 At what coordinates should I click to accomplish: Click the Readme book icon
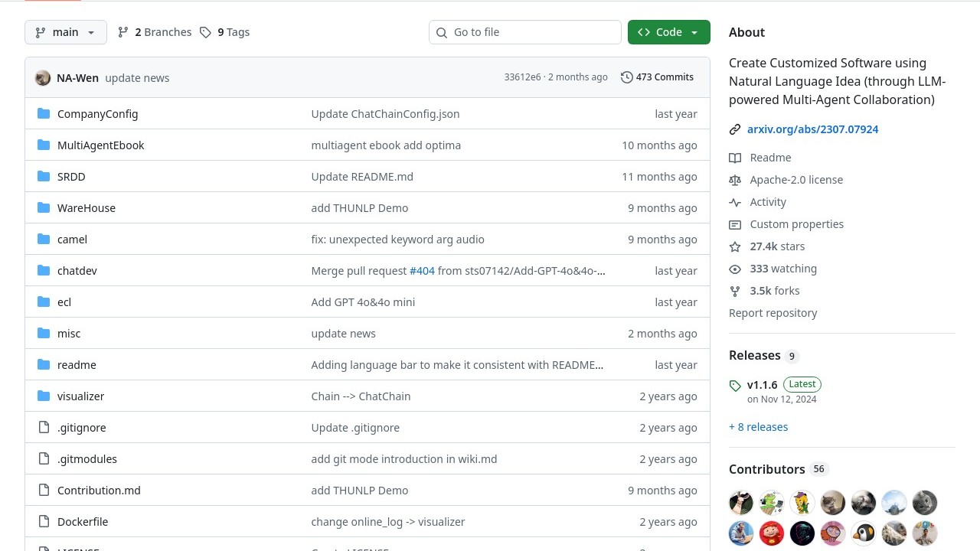(735, 158)
